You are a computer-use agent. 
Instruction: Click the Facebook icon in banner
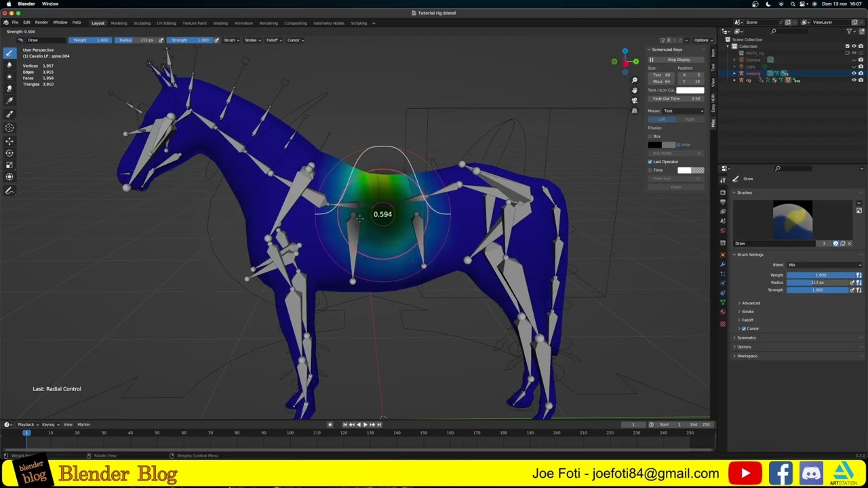(781, 473)
